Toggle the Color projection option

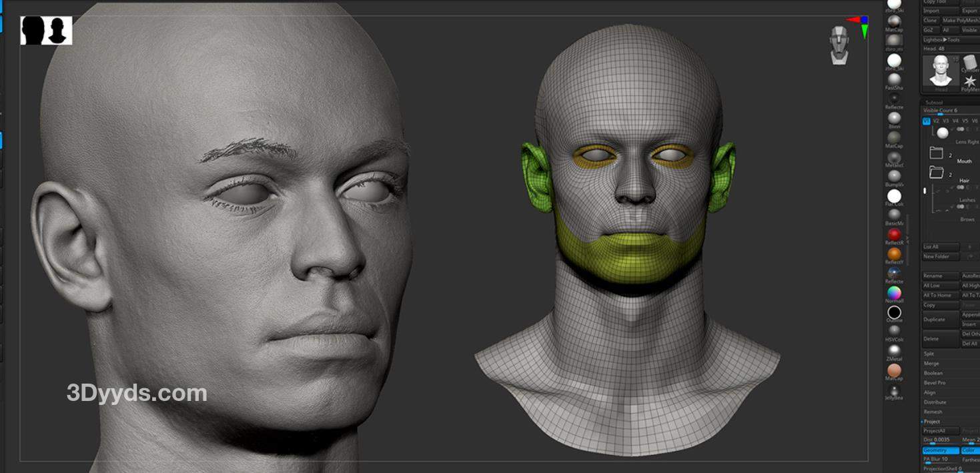coord(970,450)
